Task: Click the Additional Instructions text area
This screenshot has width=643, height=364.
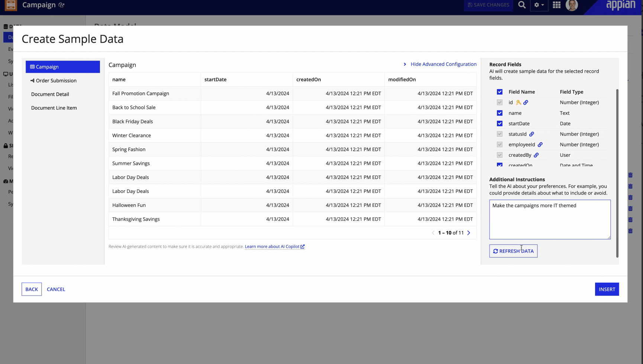Action: 550,219
